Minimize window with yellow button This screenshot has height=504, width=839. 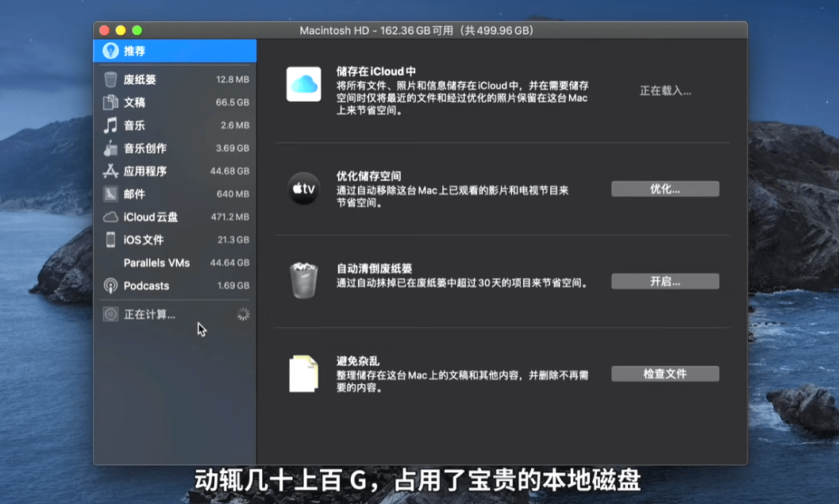click(121, 30)
